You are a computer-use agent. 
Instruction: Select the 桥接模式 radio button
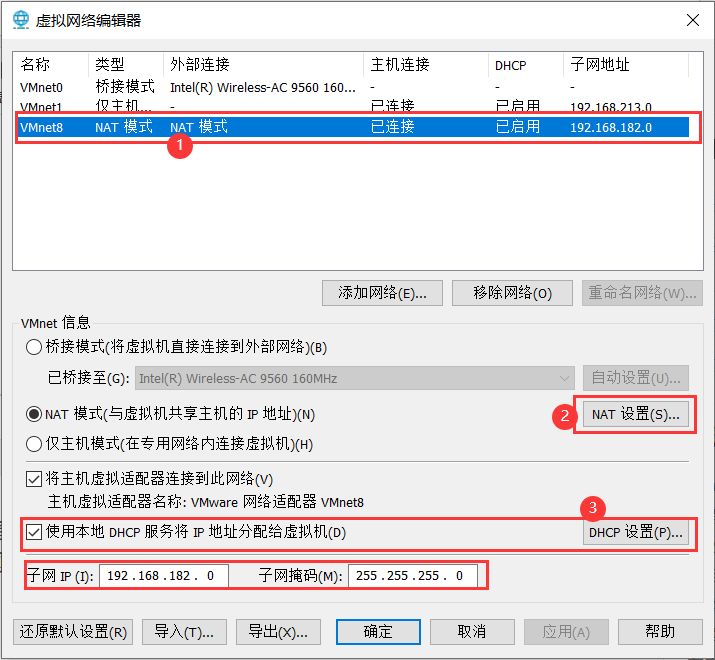tap(34, 347)
